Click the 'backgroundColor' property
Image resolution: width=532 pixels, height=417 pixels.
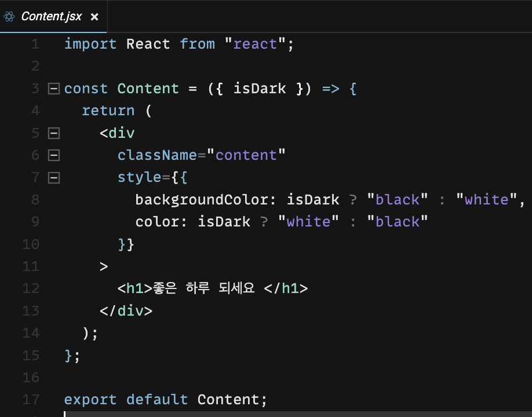click(202, 200)
